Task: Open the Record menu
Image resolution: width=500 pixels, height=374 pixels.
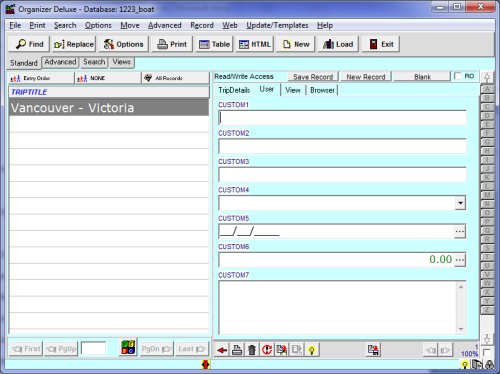Action: [x=202, y=25]
